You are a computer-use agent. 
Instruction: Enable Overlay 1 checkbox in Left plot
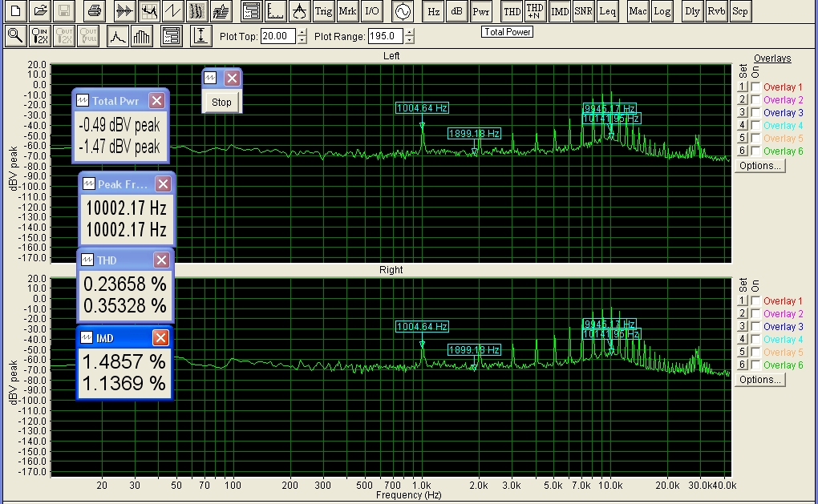[x=755, y=87]
